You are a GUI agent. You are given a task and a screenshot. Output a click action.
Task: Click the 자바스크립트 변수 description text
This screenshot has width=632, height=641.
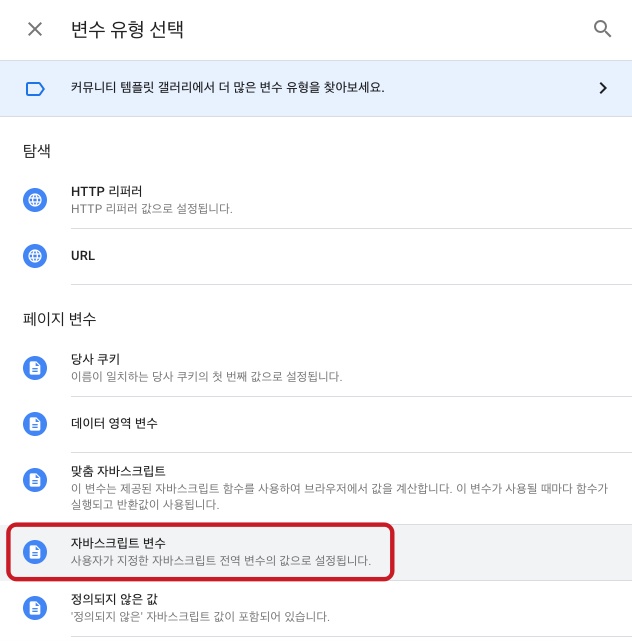(221, 560)
